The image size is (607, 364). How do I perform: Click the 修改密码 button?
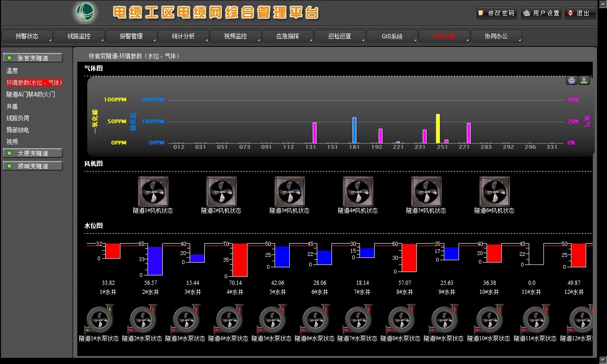coord(497,13)
